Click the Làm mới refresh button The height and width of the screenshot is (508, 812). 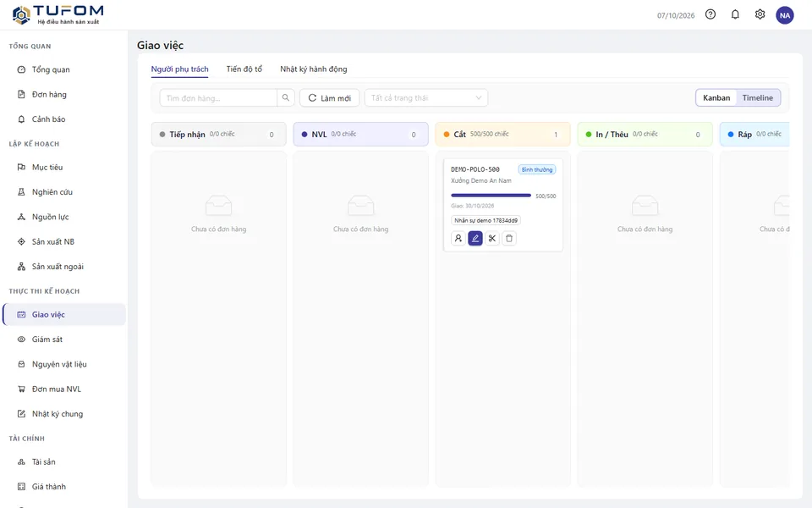coord(329,97)
